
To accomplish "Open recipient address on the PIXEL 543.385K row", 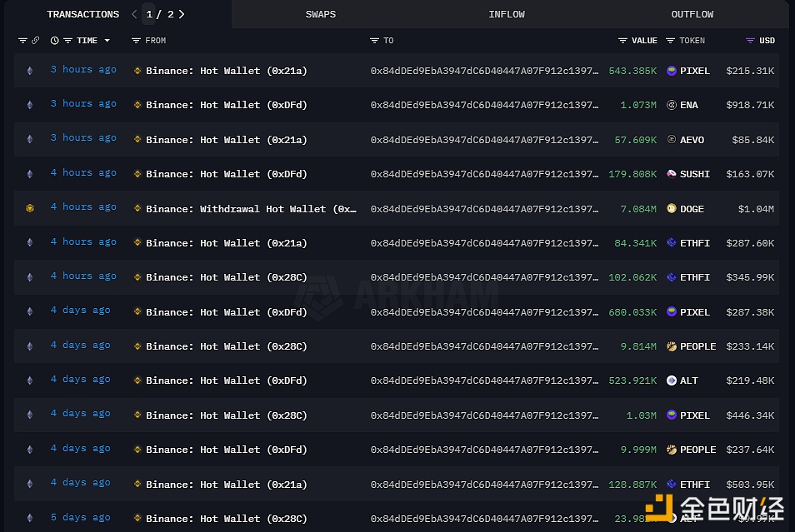I will 484,71.
